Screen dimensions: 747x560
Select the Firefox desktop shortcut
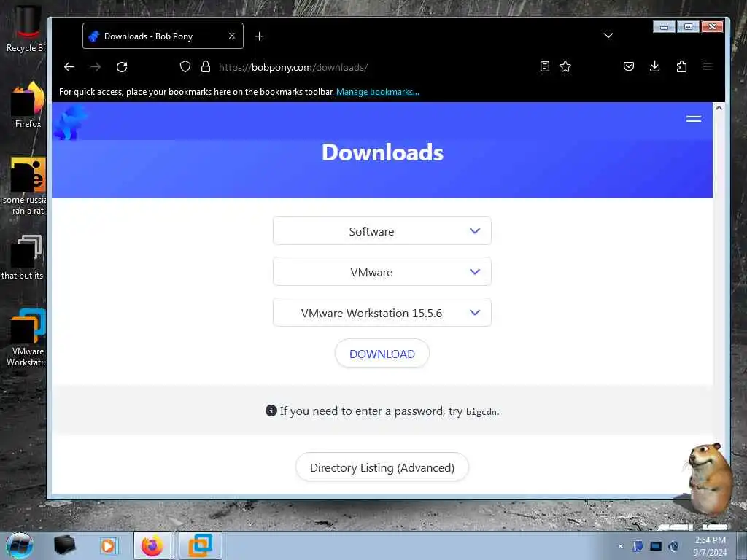(28, 105)
